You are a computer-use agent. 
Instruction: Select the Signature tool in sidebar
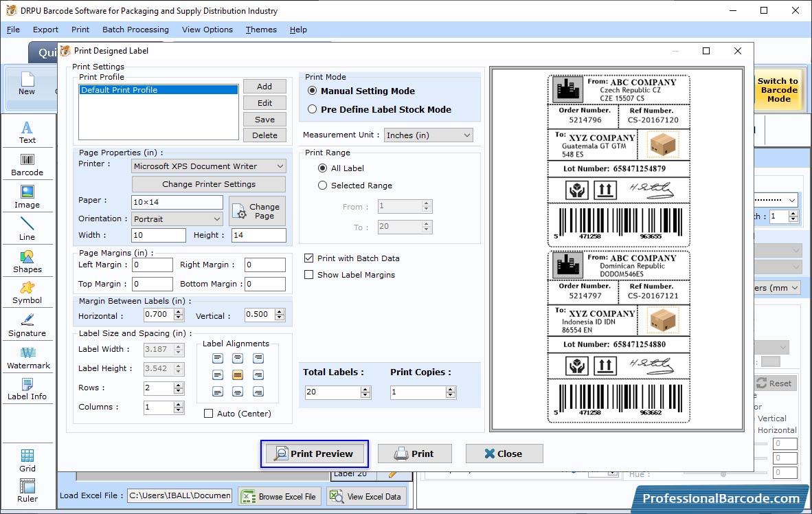click(27, 326)
